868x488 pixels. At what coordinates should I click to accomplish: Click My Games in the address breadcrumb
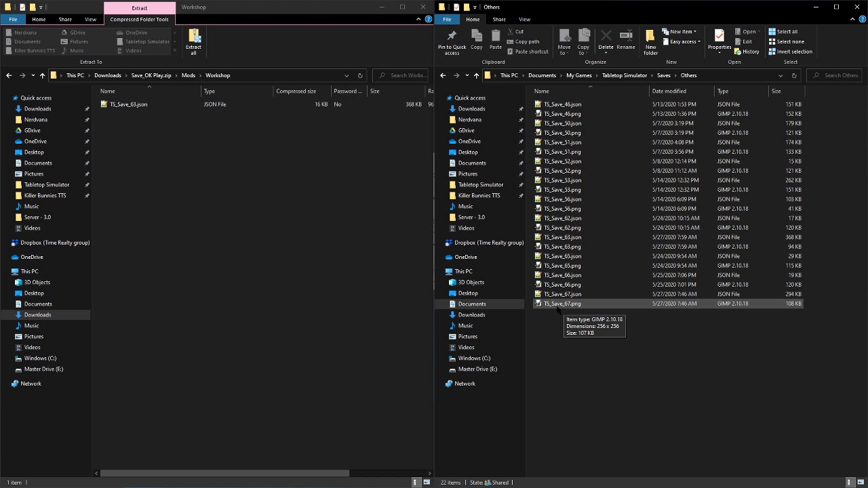coord(579,75)
